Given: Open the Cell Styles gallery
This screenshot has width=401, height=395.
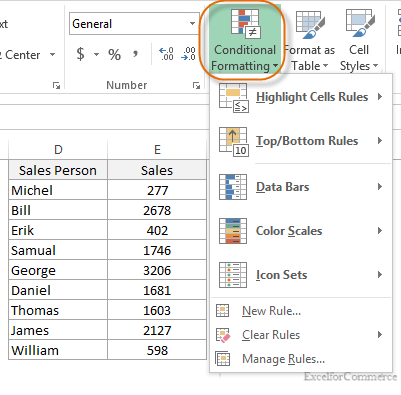Looking at the screenshot, I should [x=359, y=41].
